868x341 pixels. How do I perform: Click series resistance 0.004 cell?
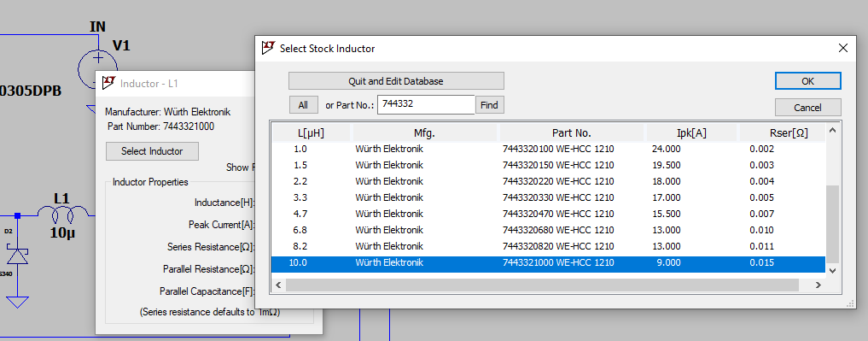(761, 181)
